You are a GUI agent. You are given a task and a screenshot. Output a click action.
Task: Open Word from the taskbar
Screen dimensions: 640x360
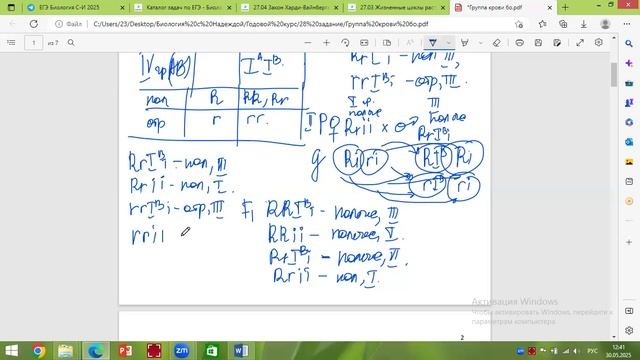coord(241,351)
